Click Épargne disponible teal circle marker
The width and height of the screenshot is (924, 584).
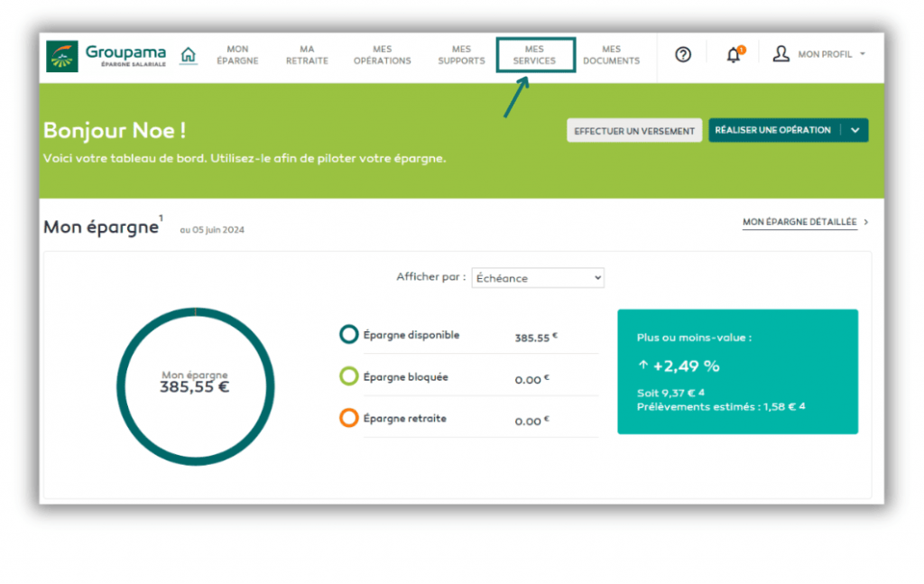[x=349, y=335]
